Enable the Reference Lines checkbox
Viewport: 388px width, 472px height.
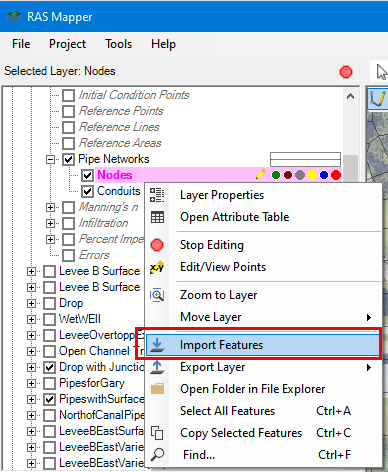[68, 127]
